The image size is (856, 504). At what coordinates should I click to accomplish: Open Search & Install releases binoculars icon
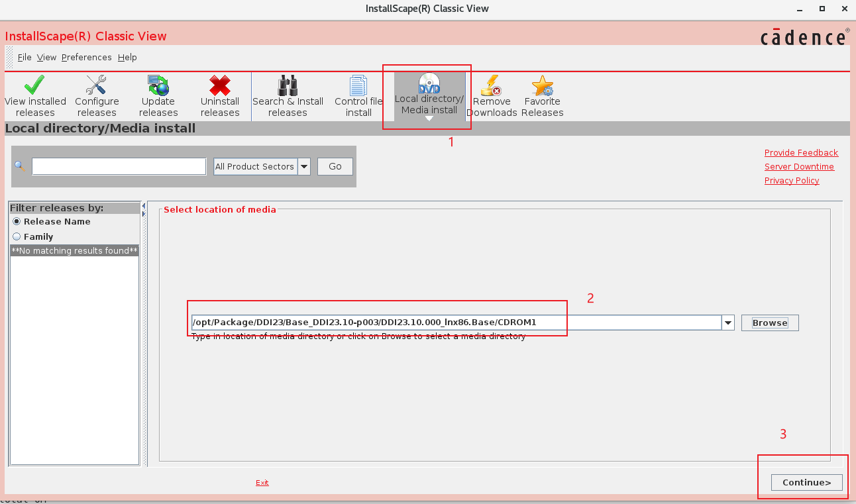tap(288, 85)
